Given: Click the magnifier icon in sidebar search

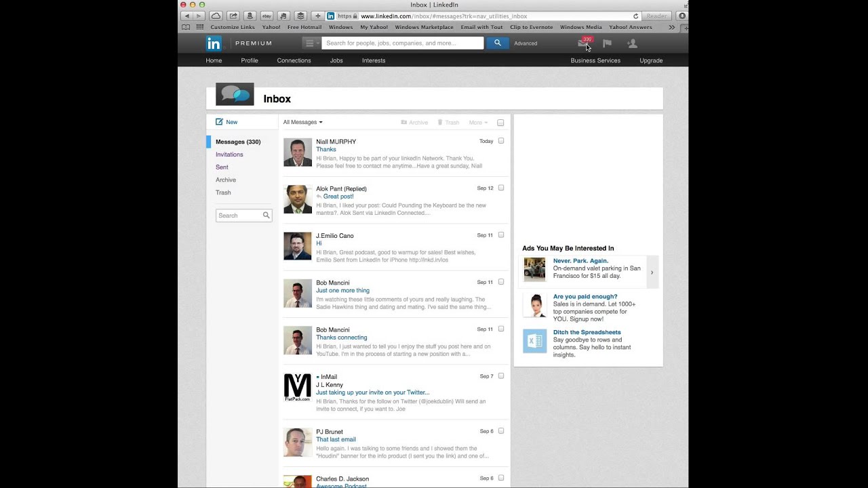Looking at the screenshot, I should (267, 216).
